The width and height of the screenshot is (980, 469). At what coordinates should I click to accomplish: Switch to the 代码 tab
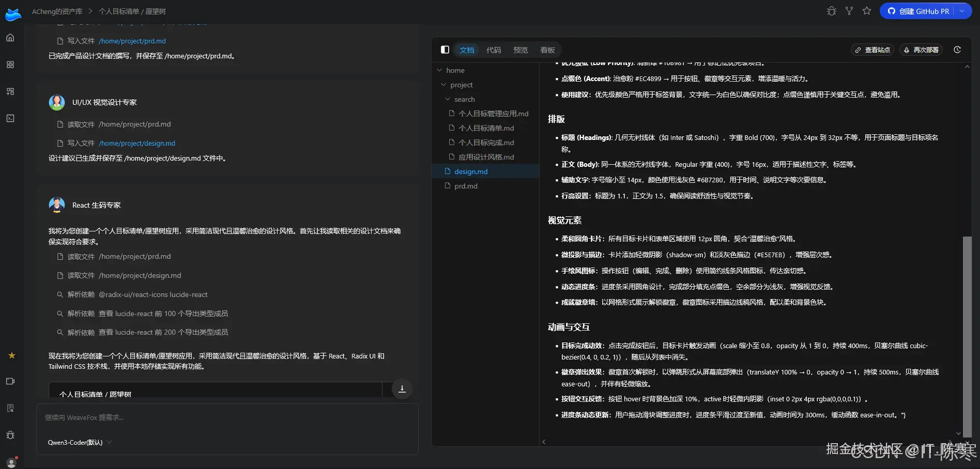point(494,50)
